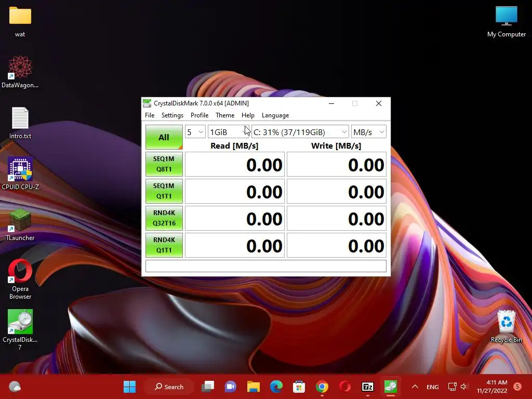Click the SEQ1M Q1T1 read result
The image size is (532, 399).
(x=235, y=191)
